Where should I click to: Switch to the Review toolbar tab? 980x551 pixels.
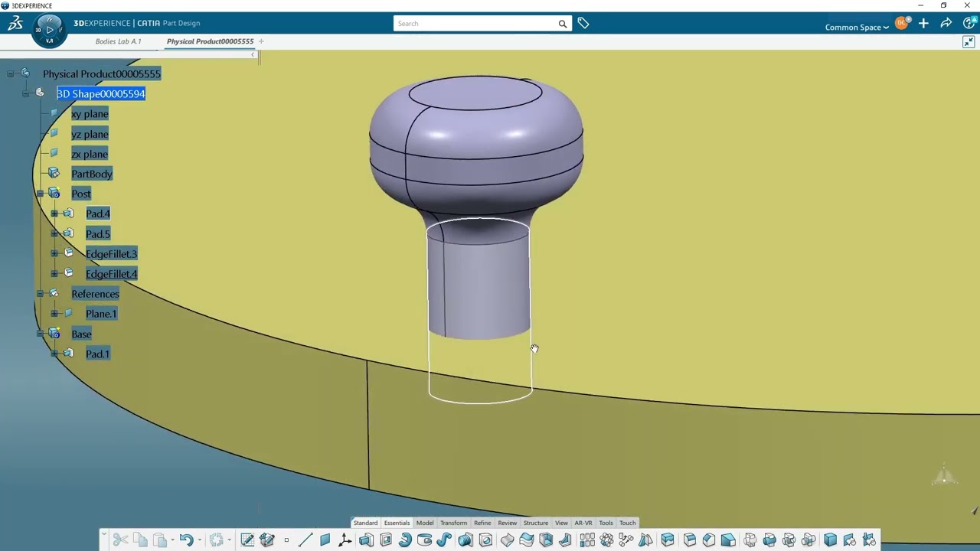(x=507, y=523)
